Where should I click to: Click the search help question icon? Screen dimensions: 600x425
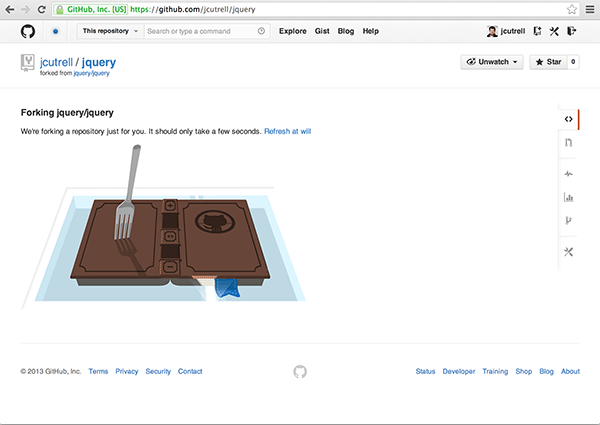(x=261, y=31)
